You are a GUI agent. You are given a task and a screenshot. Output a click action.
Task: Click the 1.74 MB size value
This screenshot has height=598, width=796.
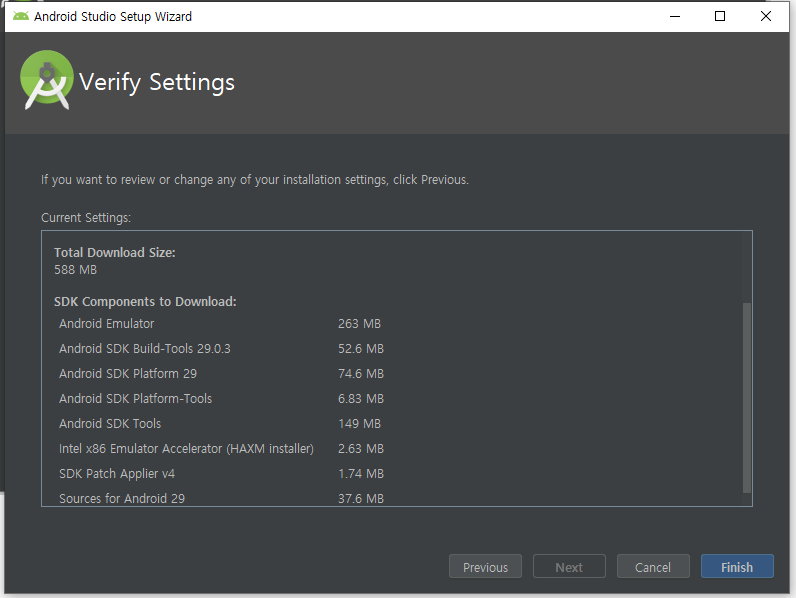click(361, 474)
